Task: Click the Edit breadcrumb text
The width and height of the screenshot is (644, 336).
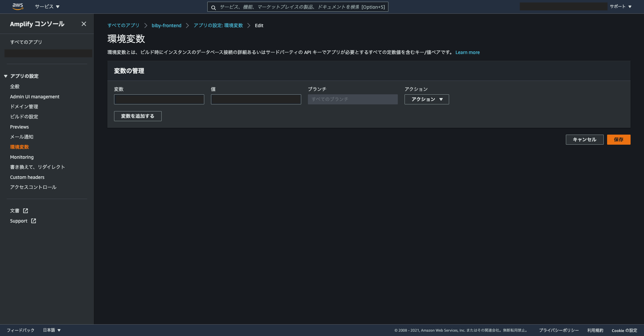Action: pyautogui.click(x=259, y=26)
